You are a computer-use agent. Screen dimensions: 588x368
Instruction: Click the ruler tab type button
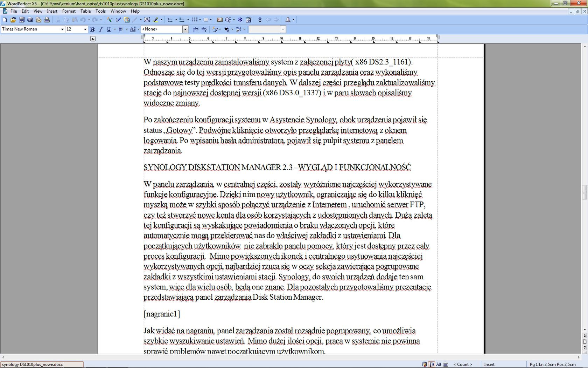[93, 39]
